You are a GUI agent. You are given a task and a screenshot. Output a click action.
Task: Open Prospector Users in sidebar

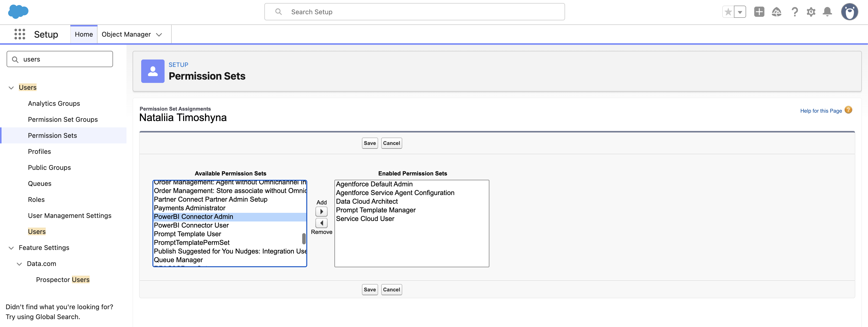[x=63, y=280]
